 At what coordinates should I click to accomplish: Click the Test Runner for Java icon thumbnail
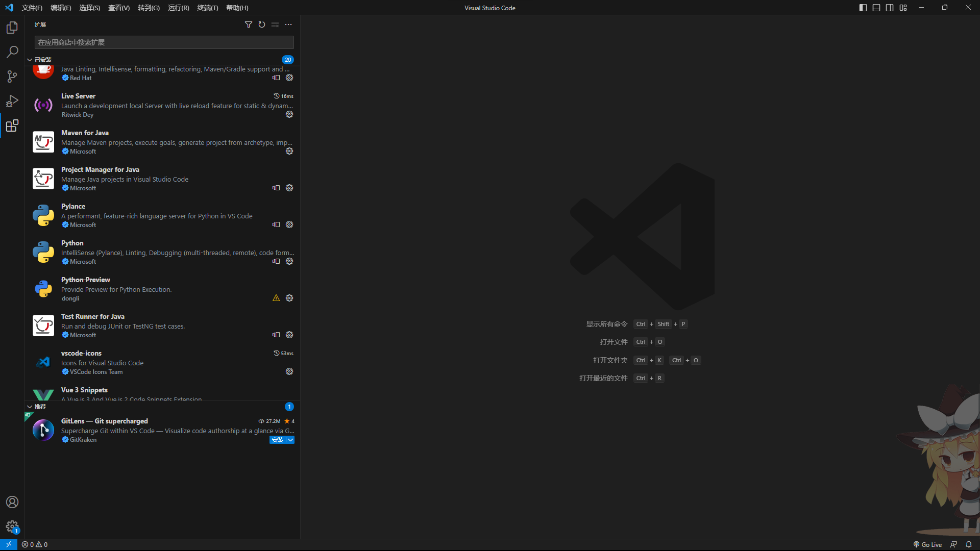43,325
